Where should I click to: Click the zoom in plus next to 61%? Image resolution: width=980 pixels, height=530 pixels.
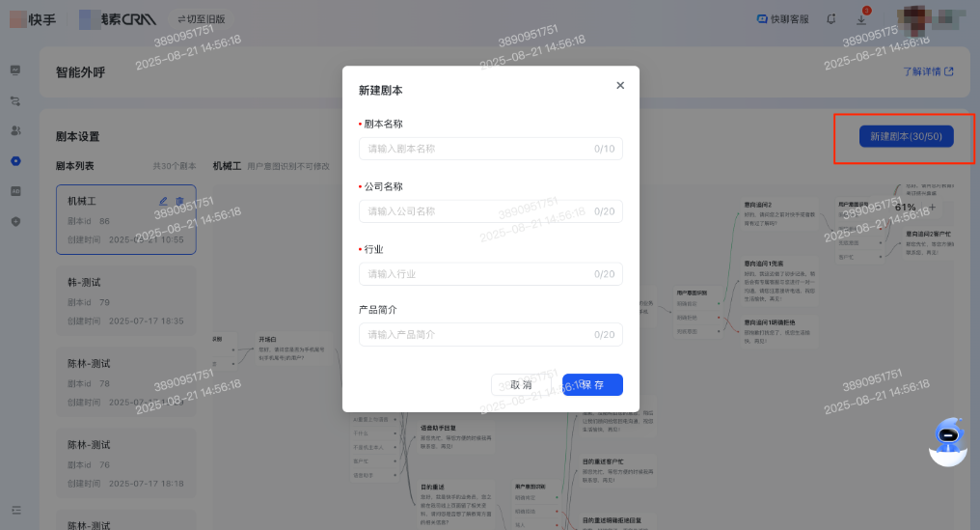click(932, 208)
